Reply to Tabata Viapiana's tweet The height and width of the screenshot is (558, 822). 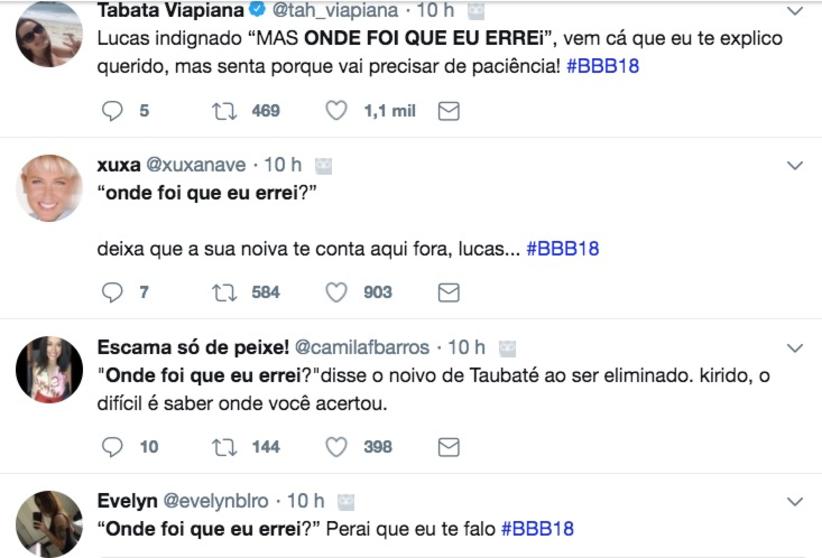pos(113,111)
